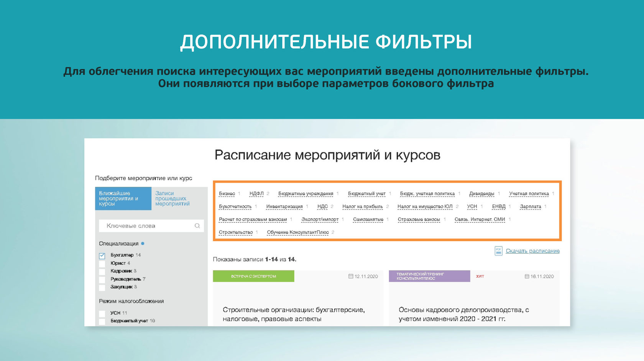Select Расчет по страховым взносам tag
Screen dimensions: 644x361
click(253, 219)
